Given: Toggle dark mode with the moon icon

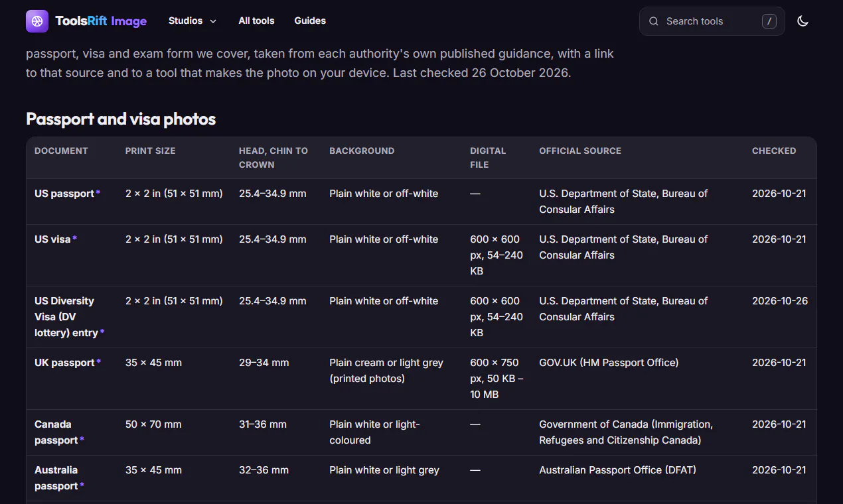Looking at the screenshot, I should tap(803, 21).
